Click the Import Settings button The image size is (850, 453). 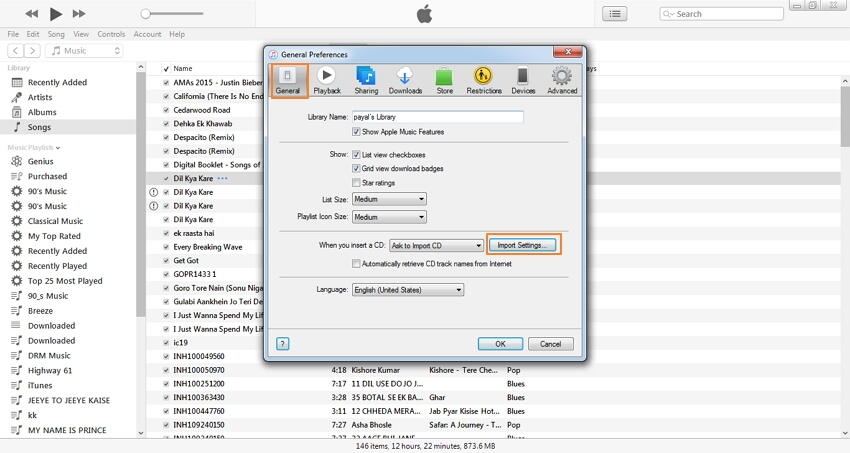click(x=521, y=245)
